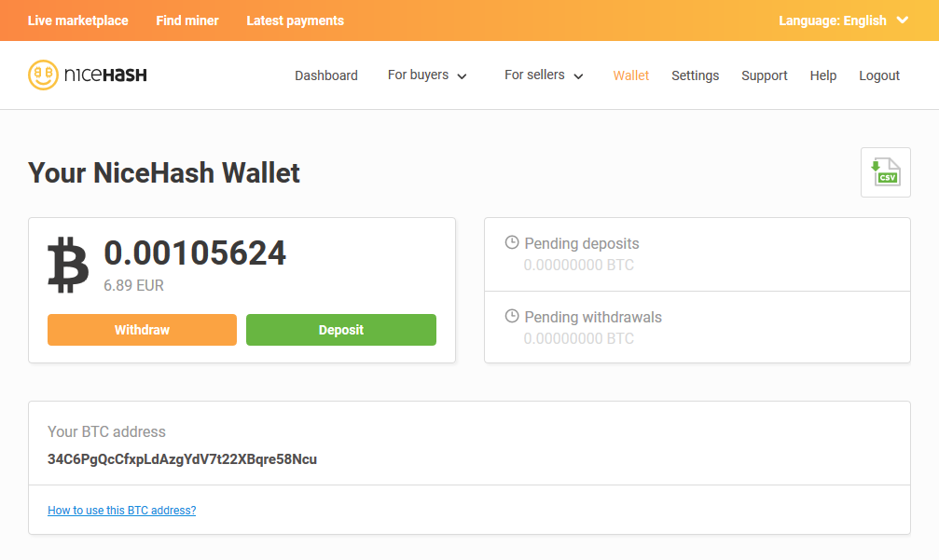Open the Settings page

695,75
